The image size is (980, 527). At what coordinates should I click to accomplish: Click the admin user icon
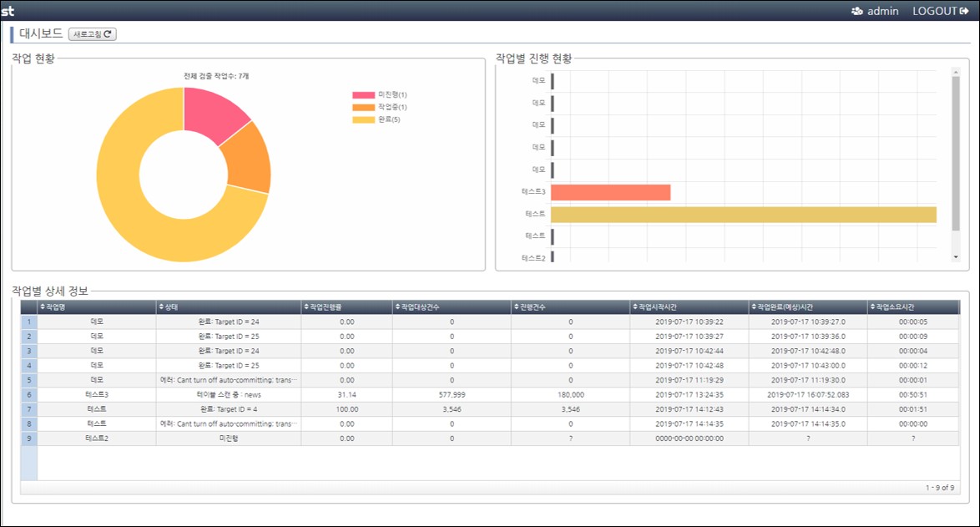[x=857, y=11]
